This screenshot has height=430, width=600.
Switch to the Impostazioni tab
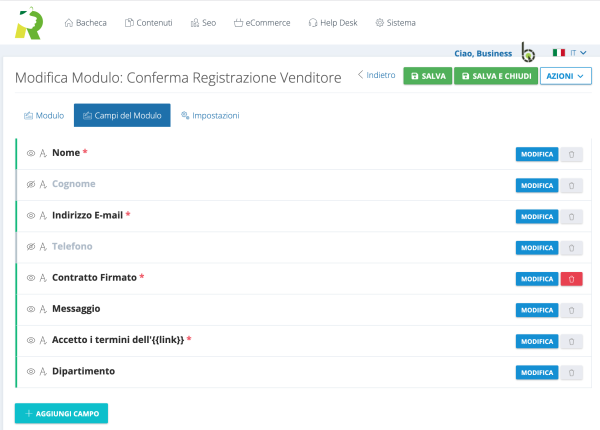(x=210, y=115)
